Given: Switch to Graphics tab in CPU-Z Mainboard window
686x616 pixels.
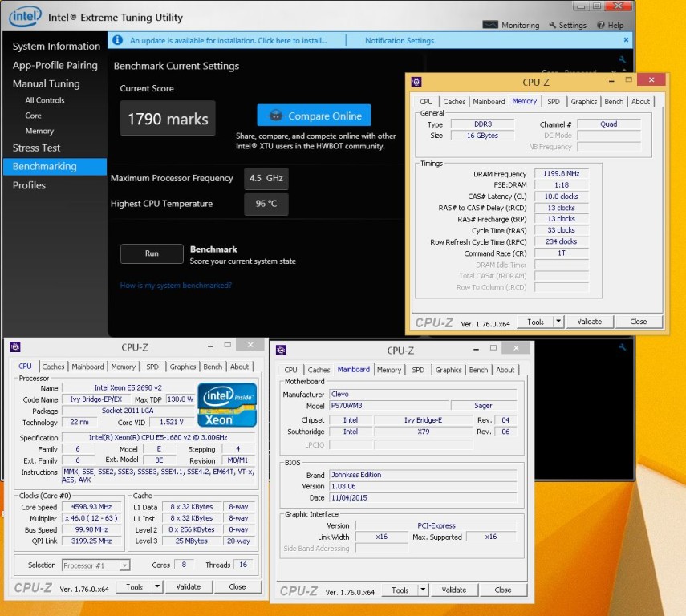Looking at the screenshot, I should (x=449, y=370).
